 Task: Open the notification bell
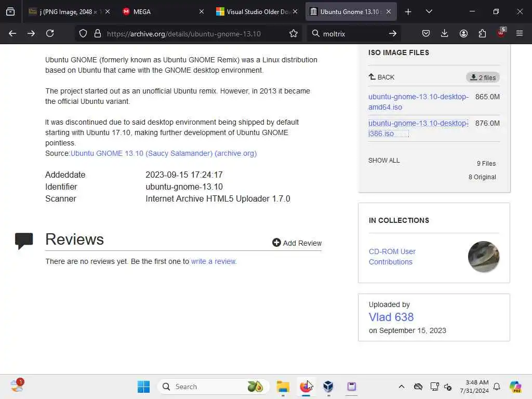click(497, 387)
